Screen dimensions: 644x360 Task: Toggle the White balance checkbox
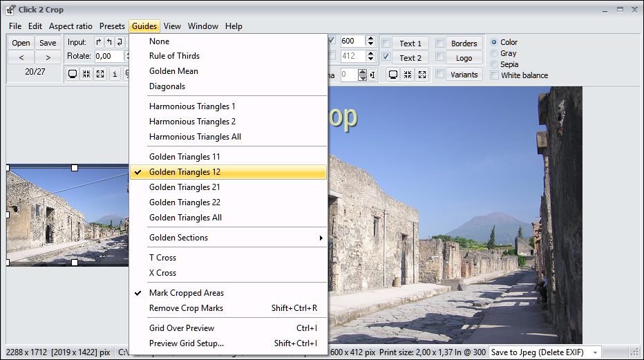pos(495,75)
